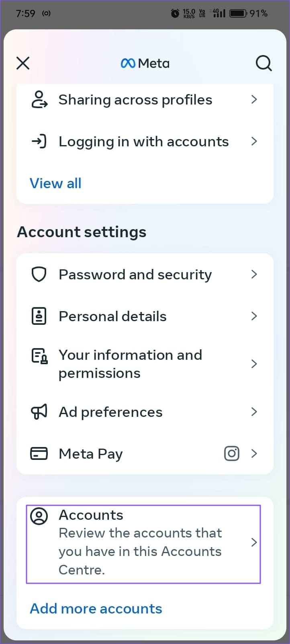
Task: Open the Accounts section via its chevron
Action: point(254,542)
